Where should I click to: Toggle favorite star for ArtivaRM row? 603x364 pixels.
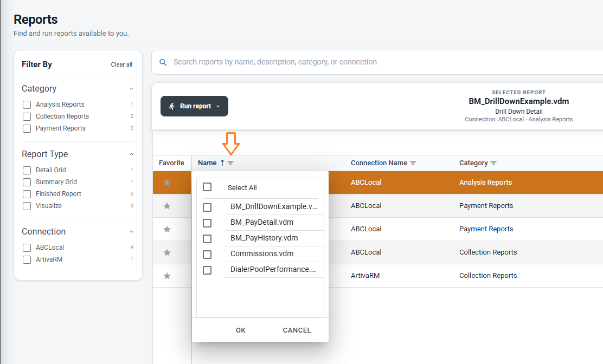(x=167, y=276)
